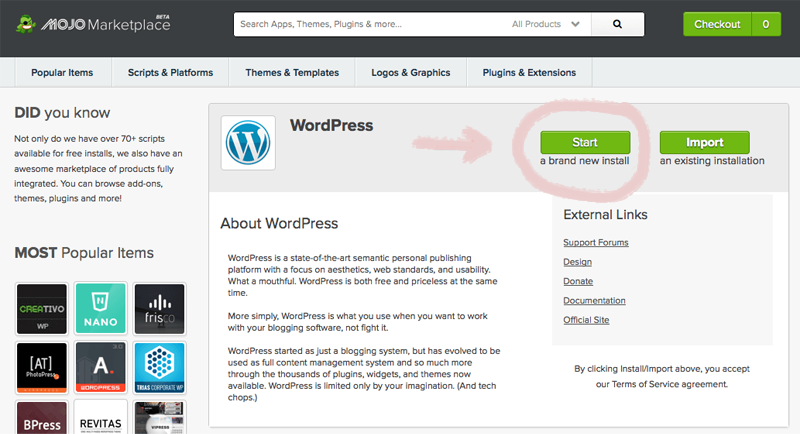
Task: Open the Frisco theme thumbnail
Action: click(x=159, y=309)
